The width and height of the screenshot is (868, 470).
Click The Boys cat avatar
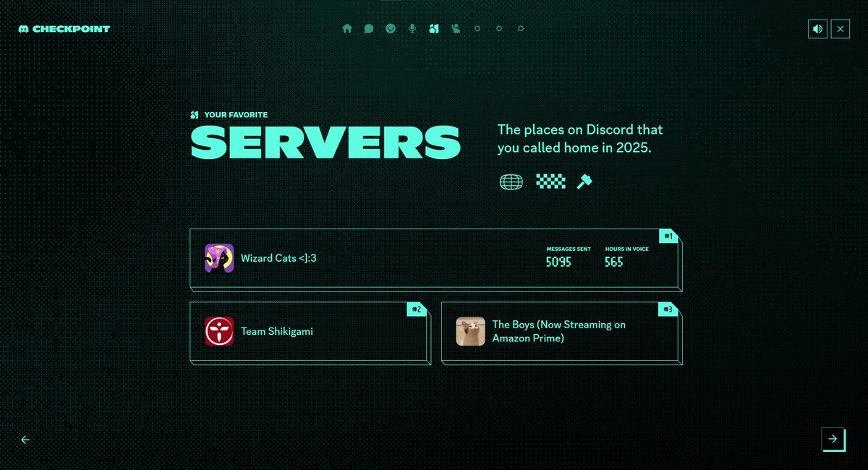(471, 331)
